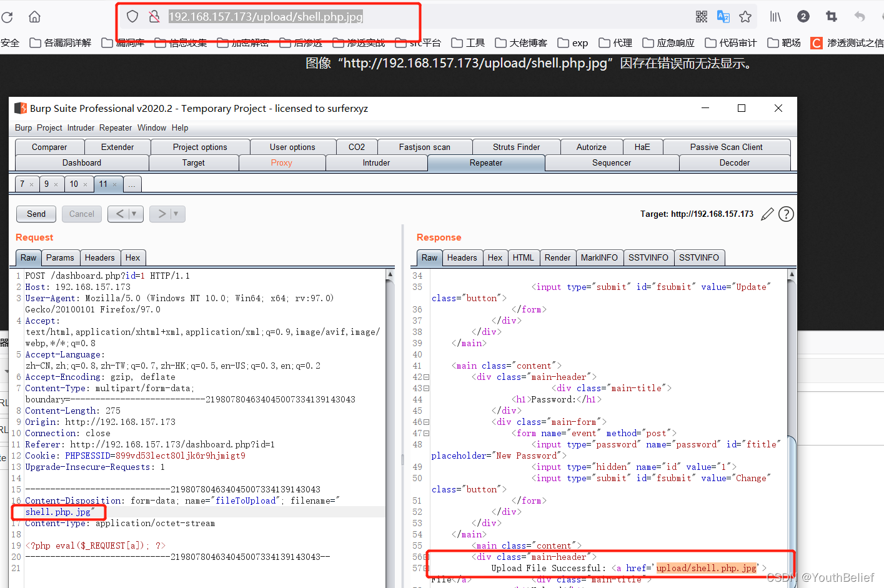
Task: Open the Repeater menu
Action: (116, 127)
